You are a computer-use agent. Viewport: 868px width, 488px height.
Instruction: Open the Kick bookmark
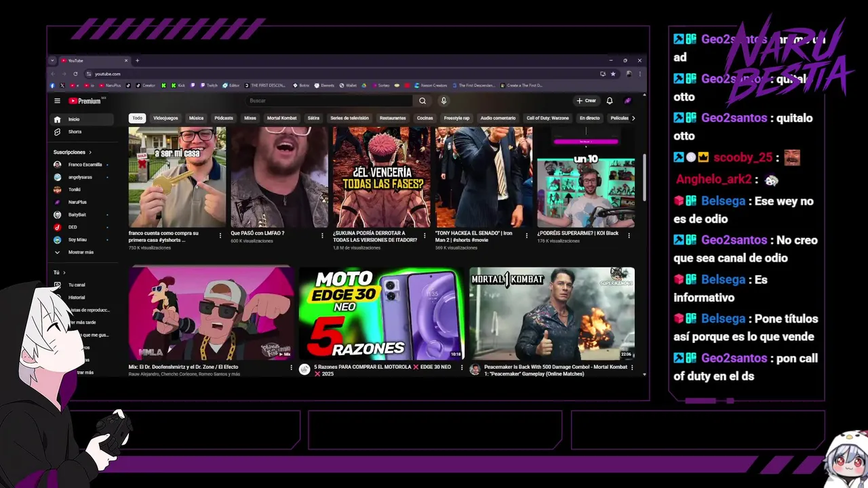178,85
